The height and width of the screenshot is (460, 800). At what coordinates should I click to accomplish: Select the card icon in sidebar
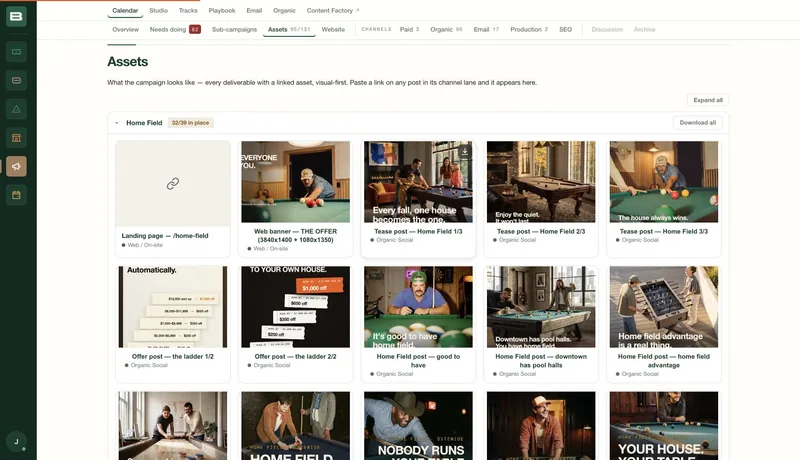tap(16, 80)
